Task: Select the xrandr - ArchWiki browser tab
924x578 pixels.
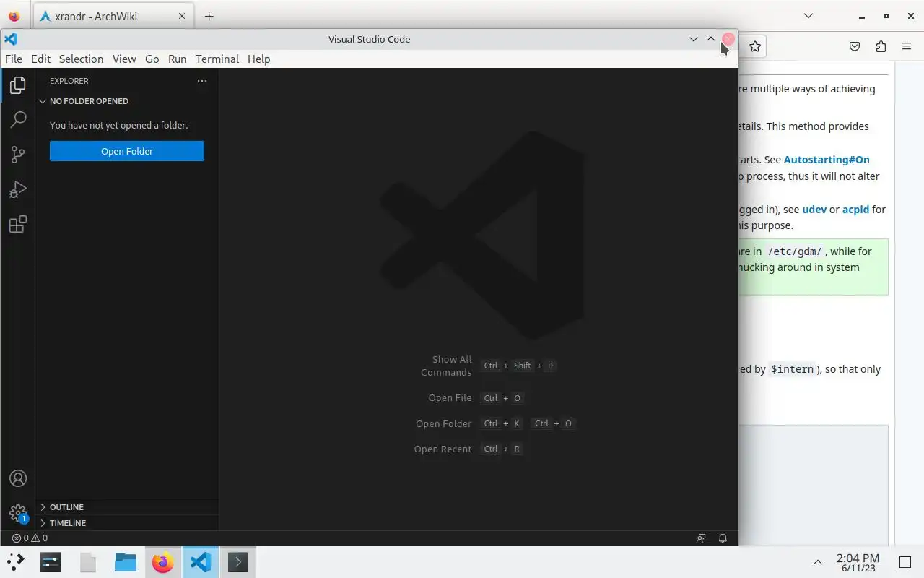Action: tap(112, 16)
